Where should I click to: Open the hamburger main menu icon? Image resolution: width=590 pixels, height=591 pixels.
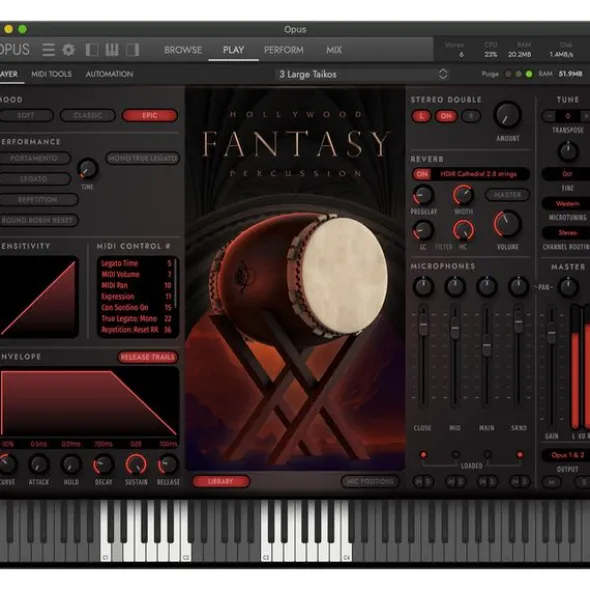[48, 49]
